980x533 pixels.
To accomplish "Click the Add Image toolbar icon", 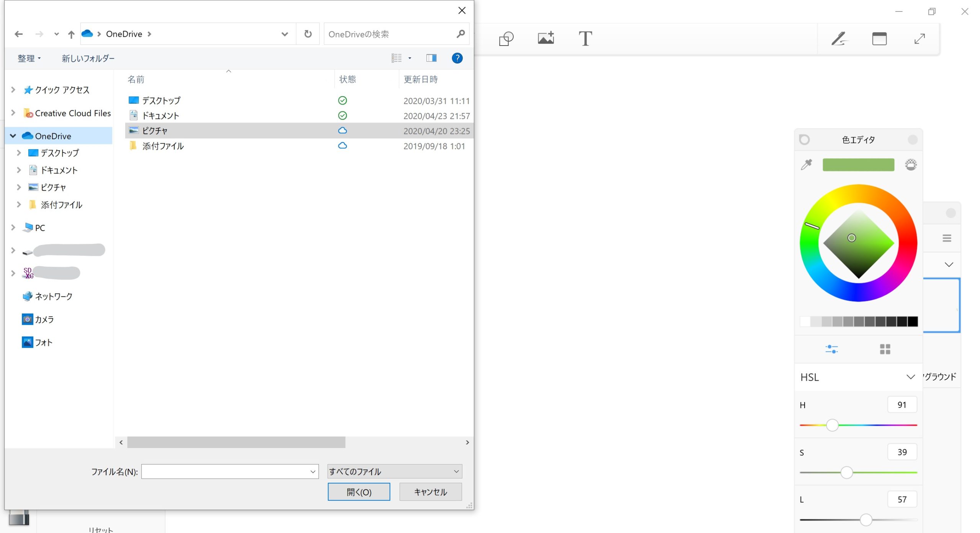I will [x=546, y=38].
